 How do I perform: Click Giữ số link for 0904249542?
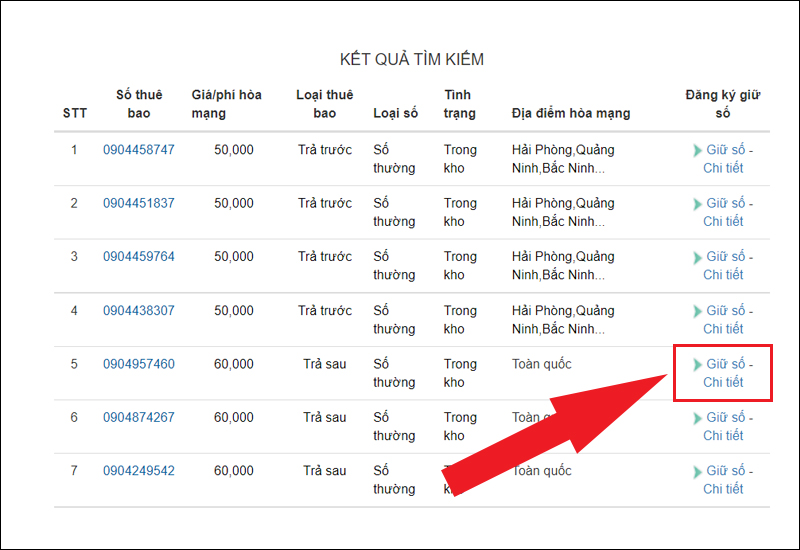(x=726, y=471)
